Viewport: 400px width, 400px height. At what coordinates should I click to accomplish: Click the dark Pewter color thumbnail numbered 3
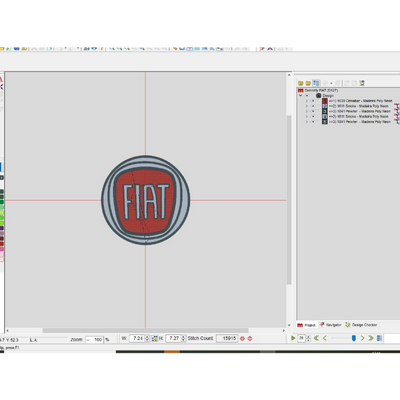(x=325, y=111)
